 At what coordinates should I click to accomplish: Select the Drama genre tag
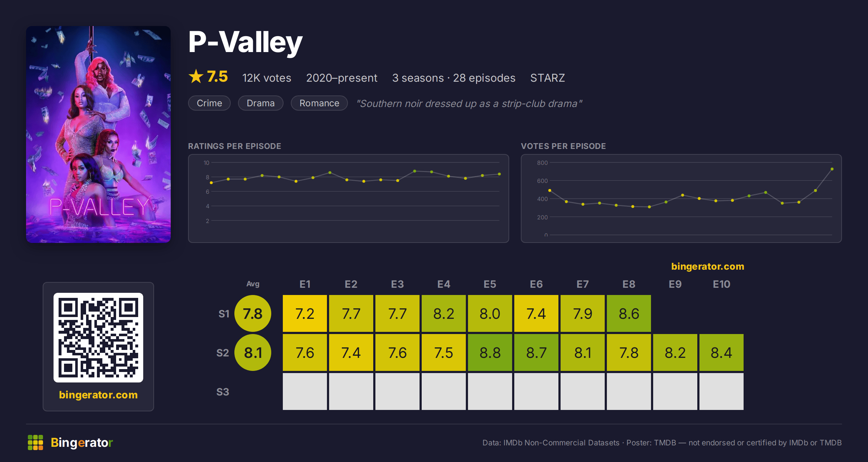[260, 103]
